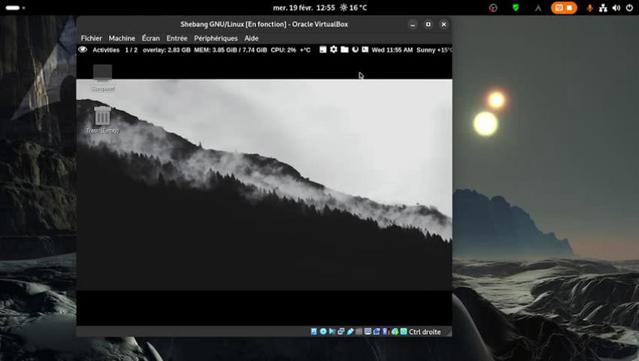This screenshot has width=639, height=361.
Task: Toggle the microphone icon in top bar
Action: point(589,8)
